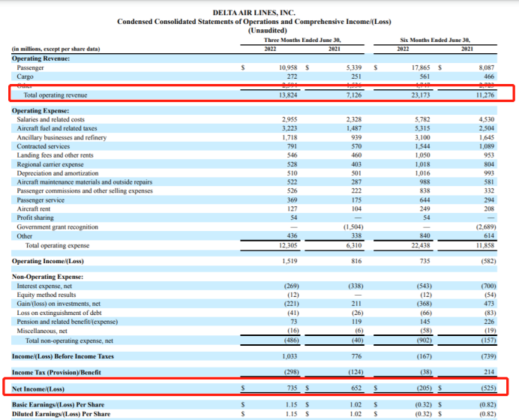Click the 'Profit sharing' row label

click(35, 217)
